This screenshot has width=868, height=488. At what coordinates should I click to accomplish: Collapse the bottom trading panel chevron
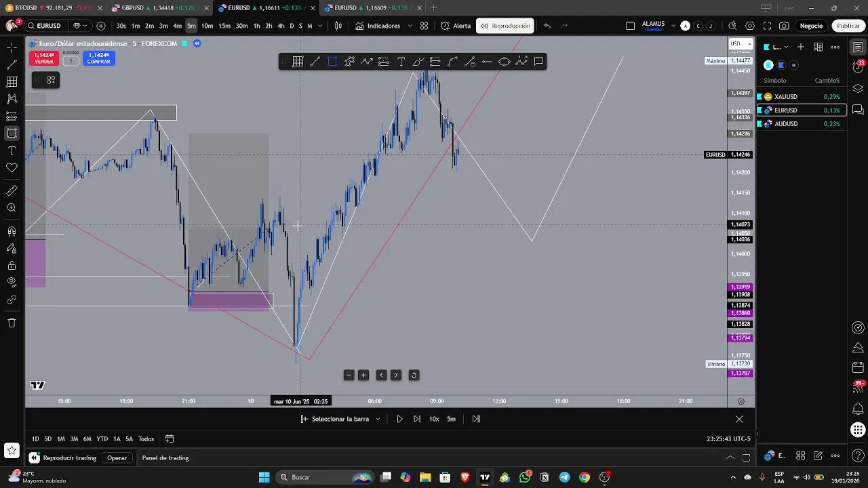click(x=730, y=457)
